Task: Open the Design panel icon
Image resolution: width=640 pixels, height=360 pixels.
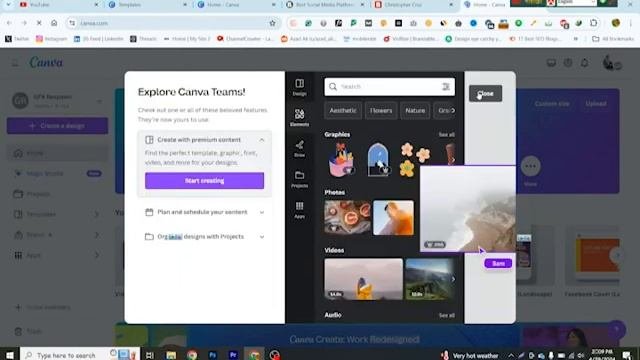Action: [x=300, y=87]
